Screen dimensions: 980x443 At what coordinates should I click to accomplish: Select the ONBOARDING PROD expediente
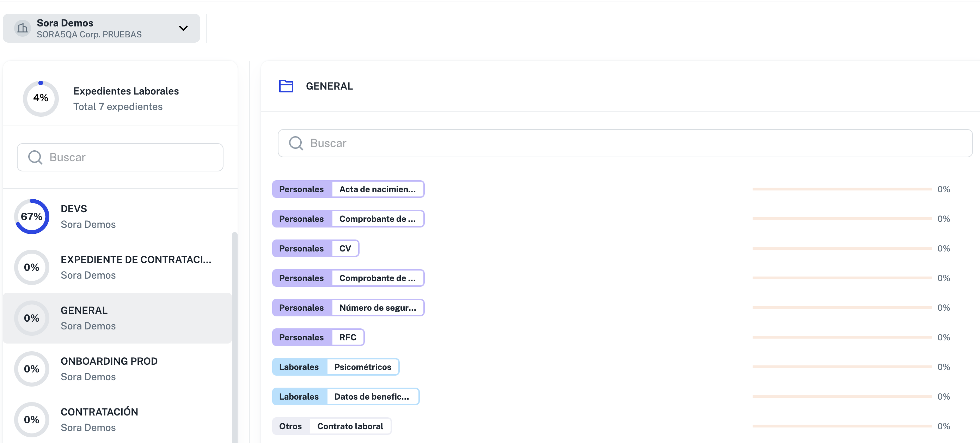(117, 369)
